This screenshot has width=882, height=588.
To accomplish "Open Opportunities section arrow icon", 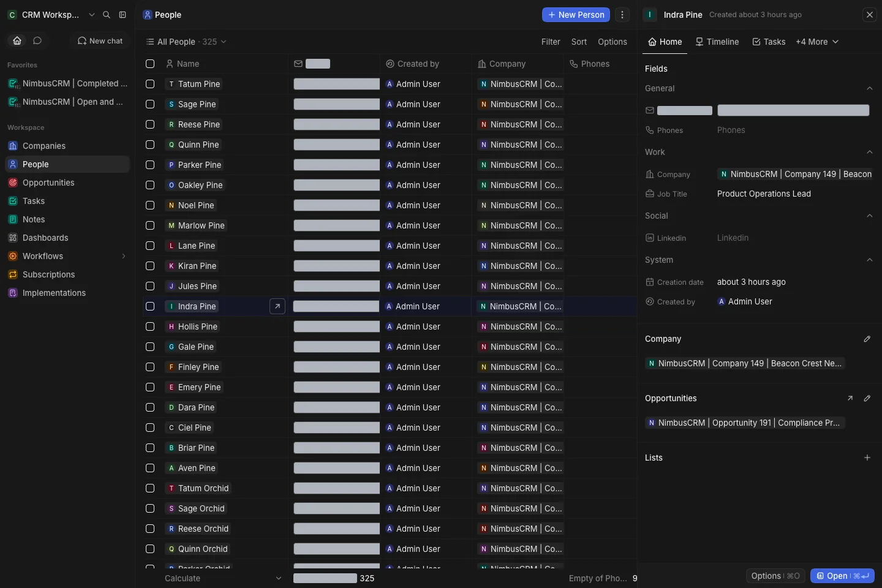I will coord(850,398).
